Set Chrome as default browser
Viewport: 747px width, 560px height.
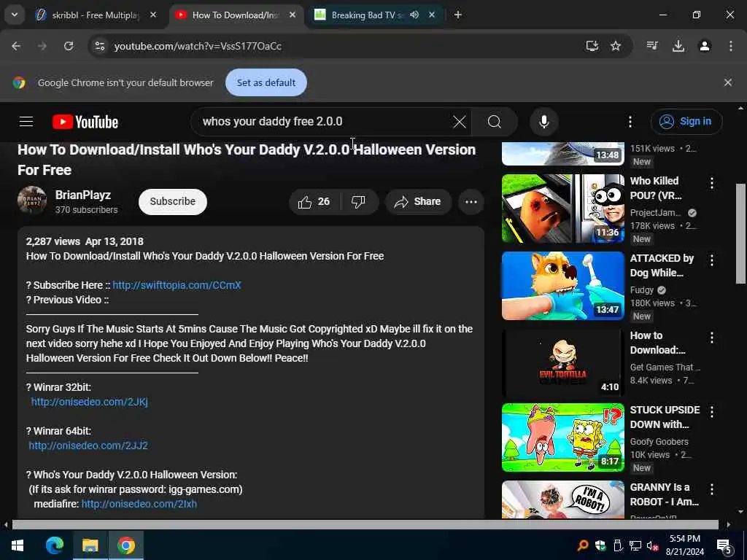pos(266,82)
